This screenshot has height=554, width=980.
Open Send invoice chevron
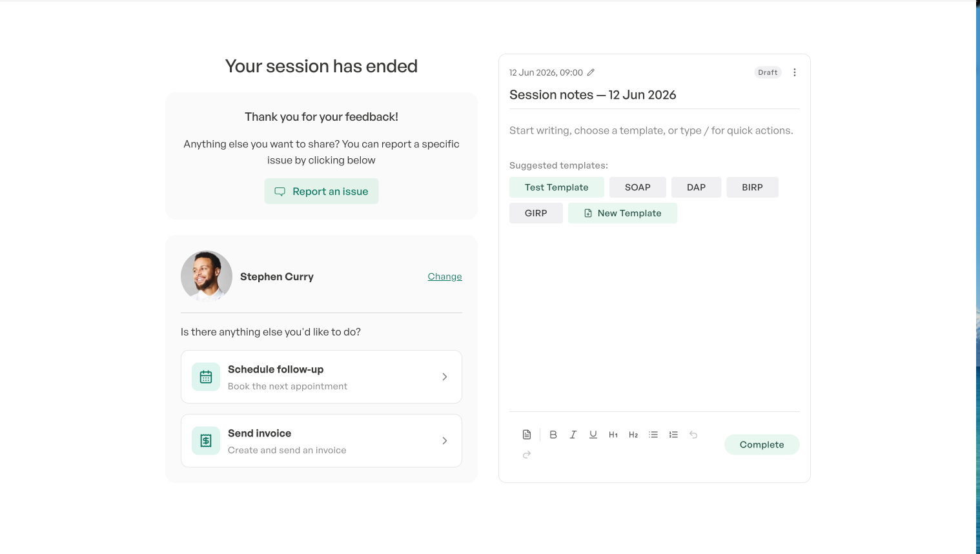tap(444, 440)
